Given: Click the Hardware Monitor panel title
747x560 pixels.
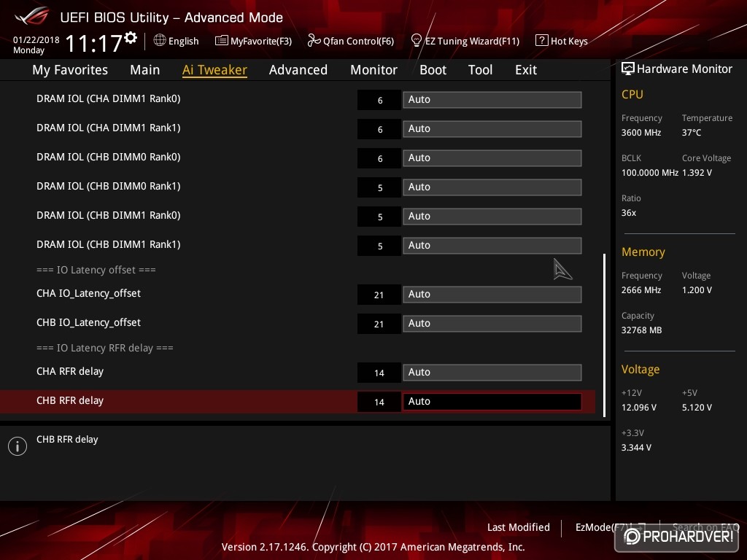Looking at the screenshot, I should pyautogui.click(x=684, y=69).
